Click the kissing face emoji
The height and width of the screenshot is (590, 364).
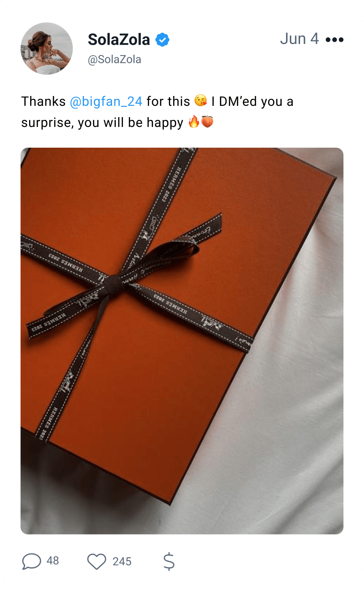pyautogui.click(x=201, y=101)
